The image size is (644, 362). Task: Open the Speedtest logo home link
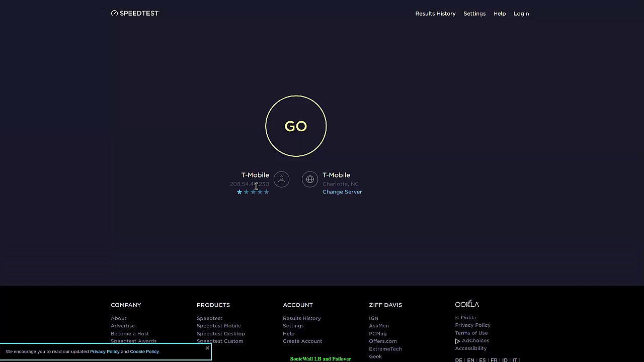click(135, 13)
